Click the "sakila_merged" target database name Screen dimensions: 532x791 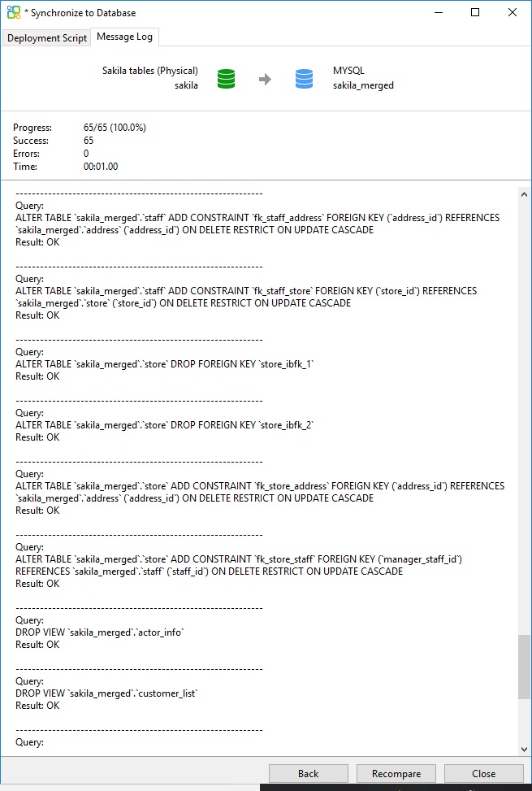pos(363,85)
